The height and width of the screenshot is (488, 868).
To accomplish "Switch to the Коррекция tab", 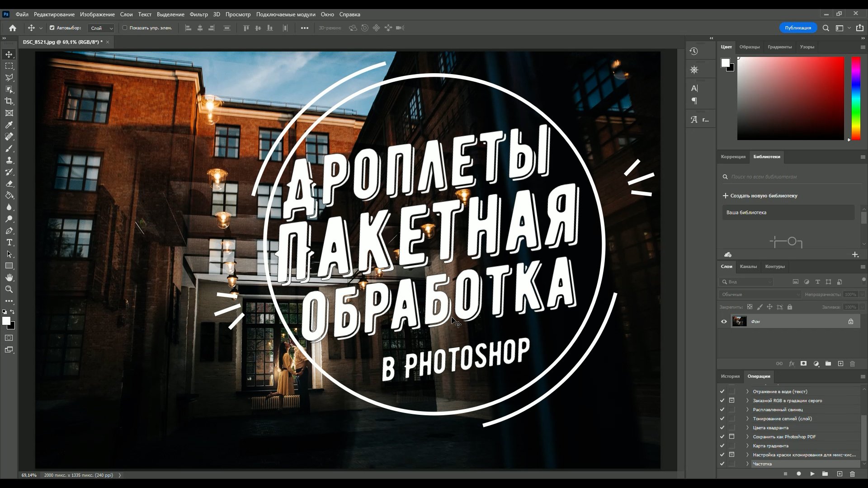I will tap(733, 157).
